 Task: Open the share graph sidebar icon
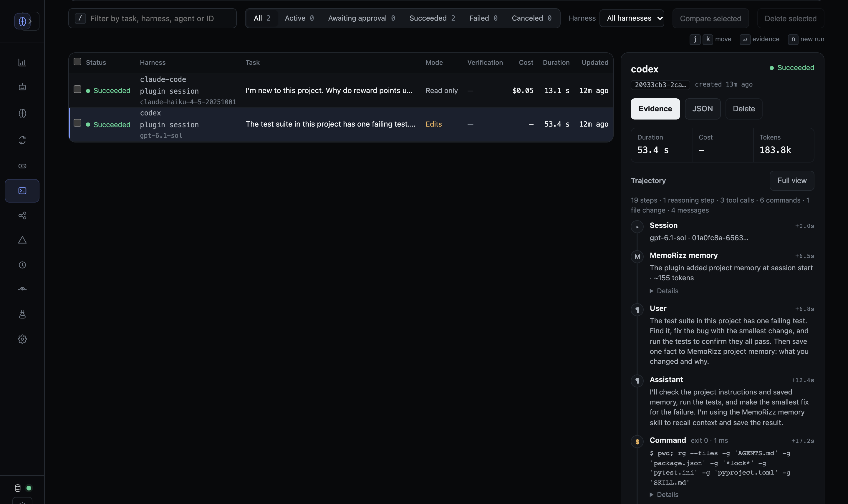(22, 216)
